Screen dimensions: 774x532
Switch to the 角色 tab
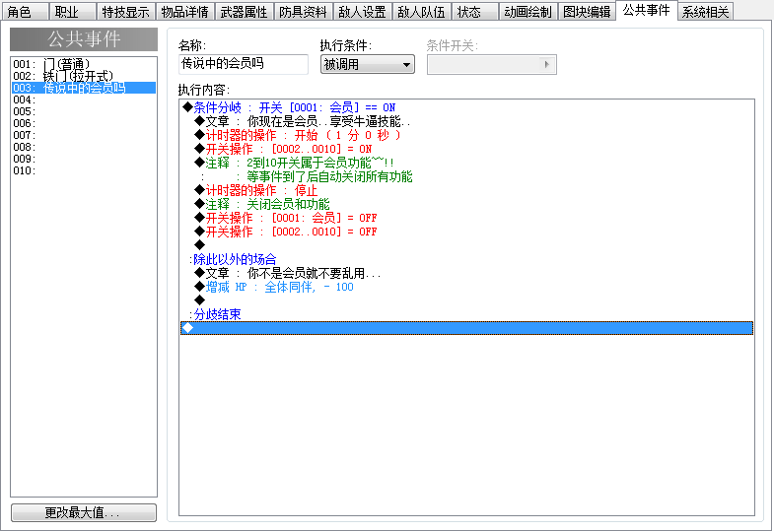pyautogui.click(x=25, y=12)
